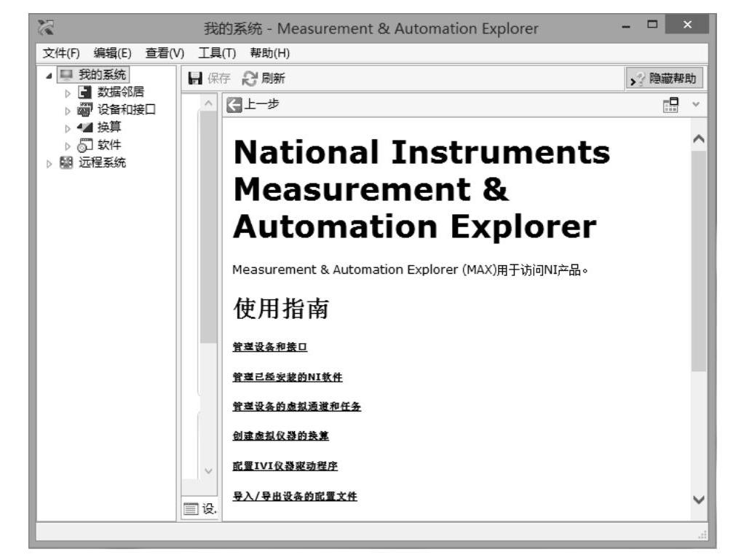Click the 设备和接口 device icon

coord(84,110)
